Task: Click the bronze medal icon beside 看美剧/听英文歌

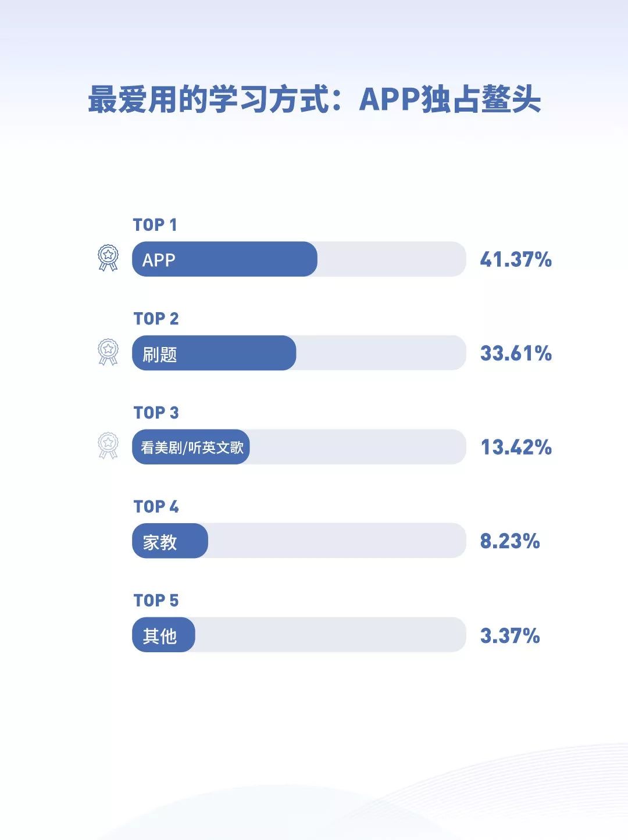Action: [x=108, y=446]
